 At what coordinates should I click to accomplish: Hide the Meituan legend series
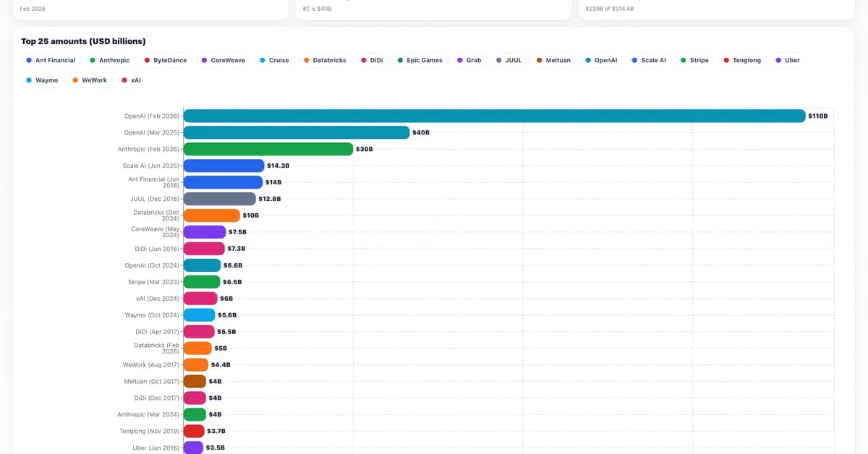click(x=553, y=60)
